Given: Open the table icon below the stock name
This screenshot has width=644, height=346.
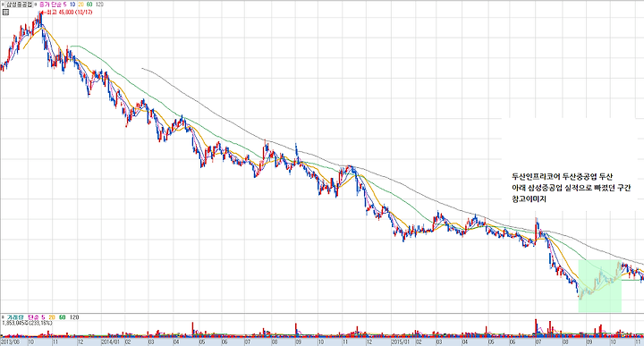Looking at the screenshot, I should pos(5,12).
